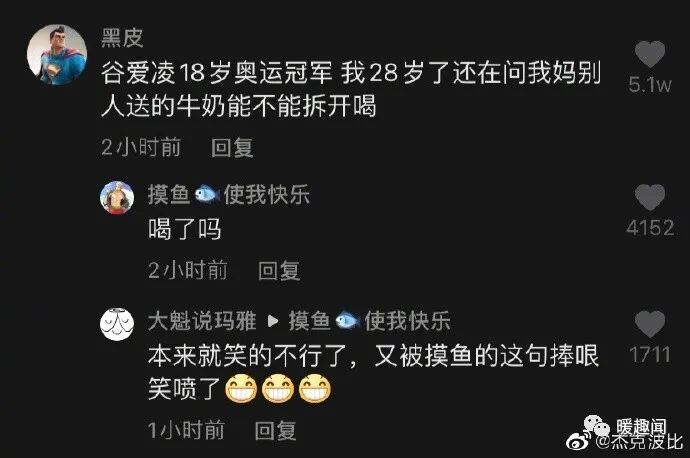690x458 pixels.
Task: Tap 回复 under the 喝了吗 comment
Action: point(279,270)
